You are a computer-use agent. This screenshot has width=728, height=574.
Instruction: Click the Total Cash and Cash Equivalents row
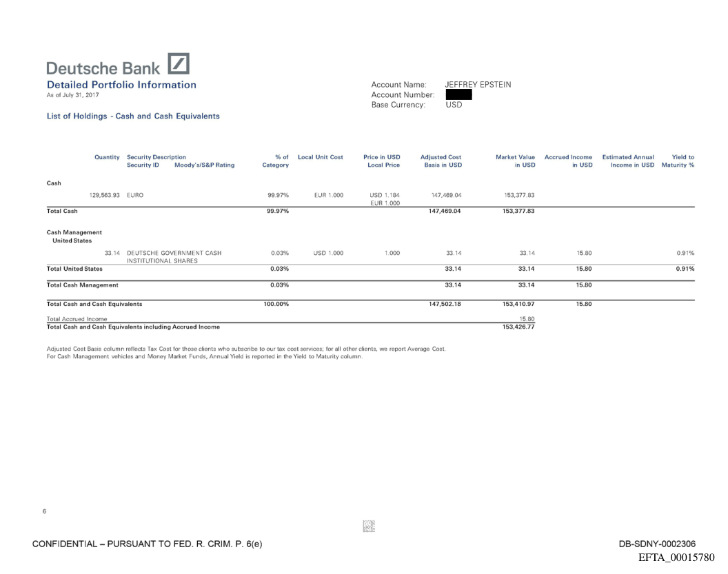[x=94, y=303]
